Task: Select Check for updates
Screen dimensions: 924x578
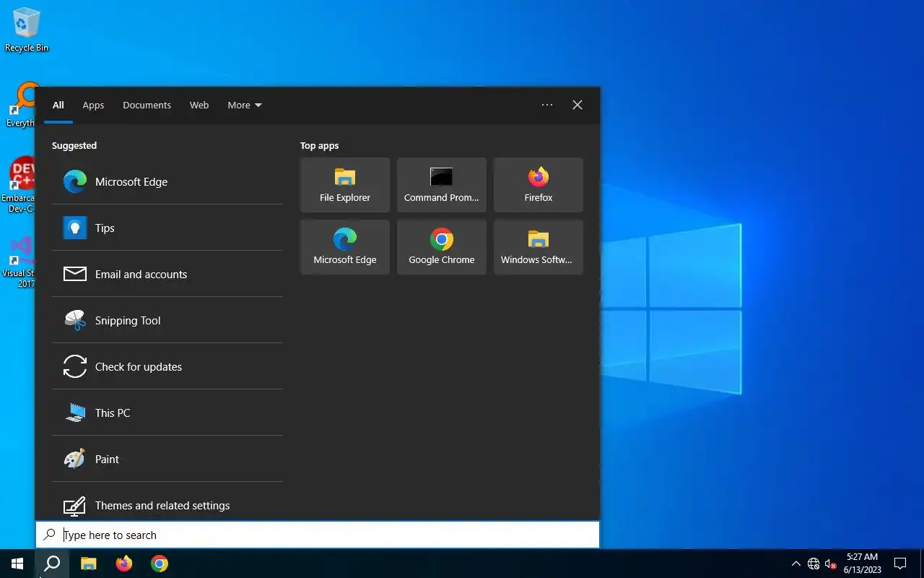Action: click(x=167, y=366)
